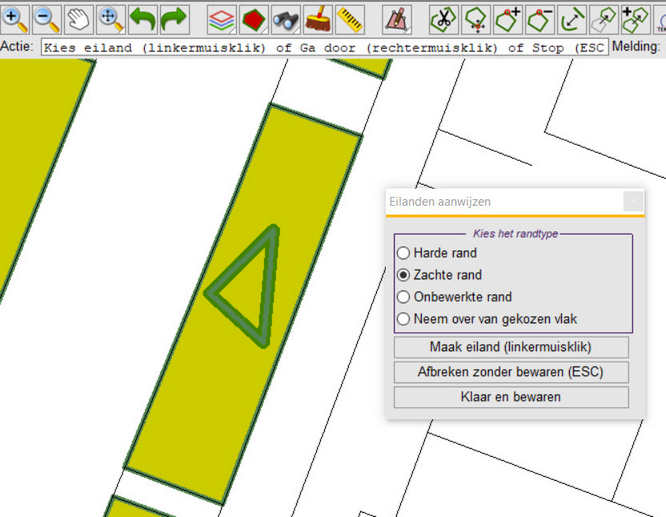Undo with the green left arrow

coord(143,20)
